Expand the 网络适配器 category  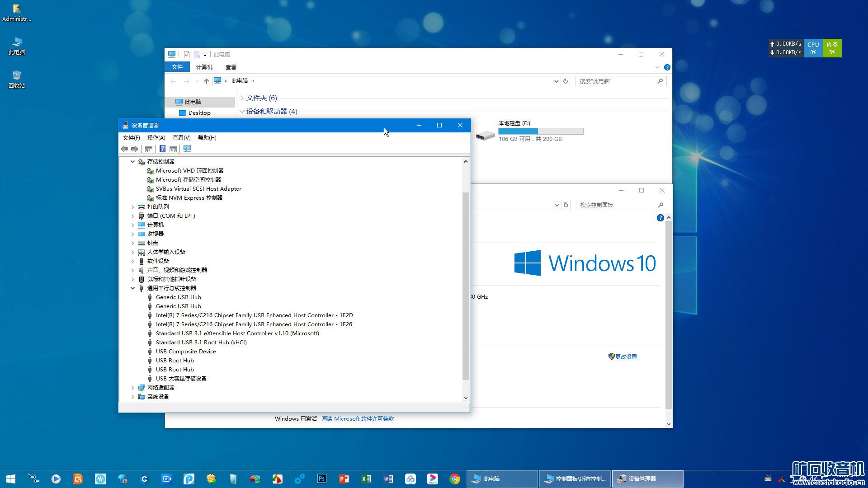pyautogui.click(x=132, y=388)
